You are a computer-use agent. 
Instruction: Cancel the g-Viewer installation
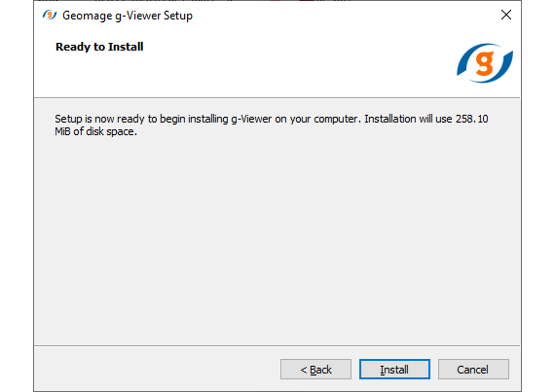coord(473,370)
